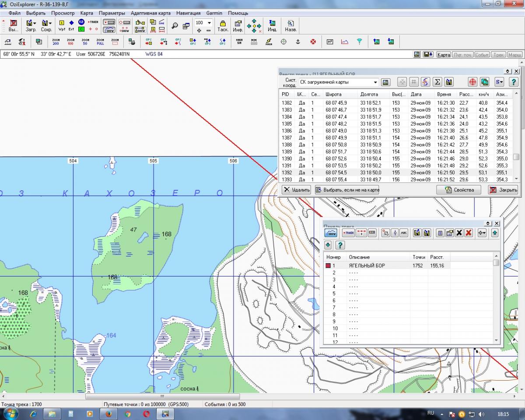The image size is (525, 420).
Task: Click the ZOOM FULL toolbar icon
Action: tap(100, 42)
